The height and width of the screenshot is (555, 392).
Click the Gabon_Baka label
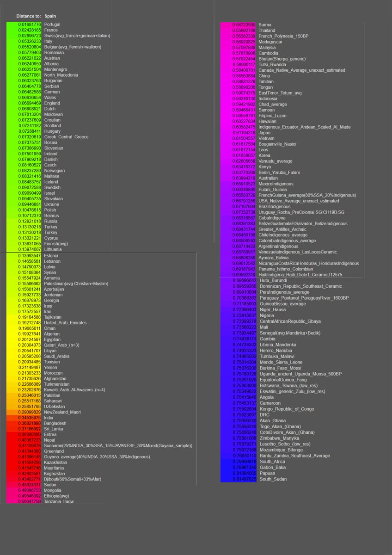click(x=272, y=468)
